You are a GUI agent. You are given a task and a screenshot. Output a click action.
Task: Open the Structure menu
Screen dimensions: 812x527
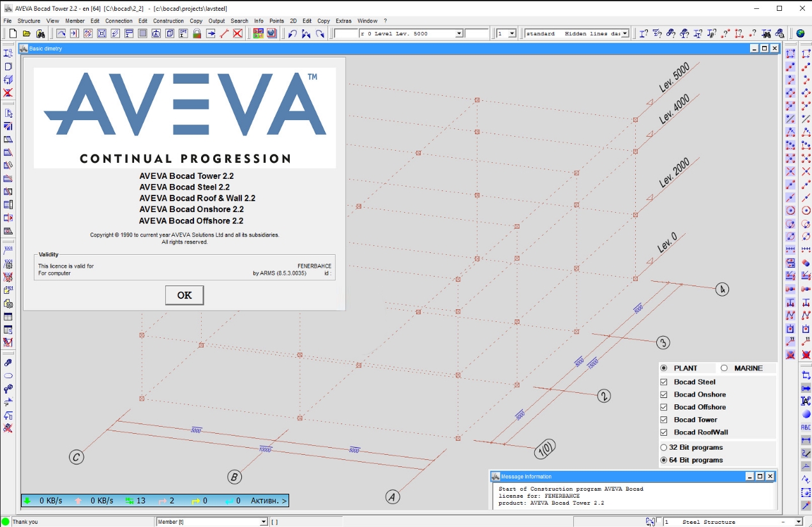pyautogui.click(x=29, y=21)
